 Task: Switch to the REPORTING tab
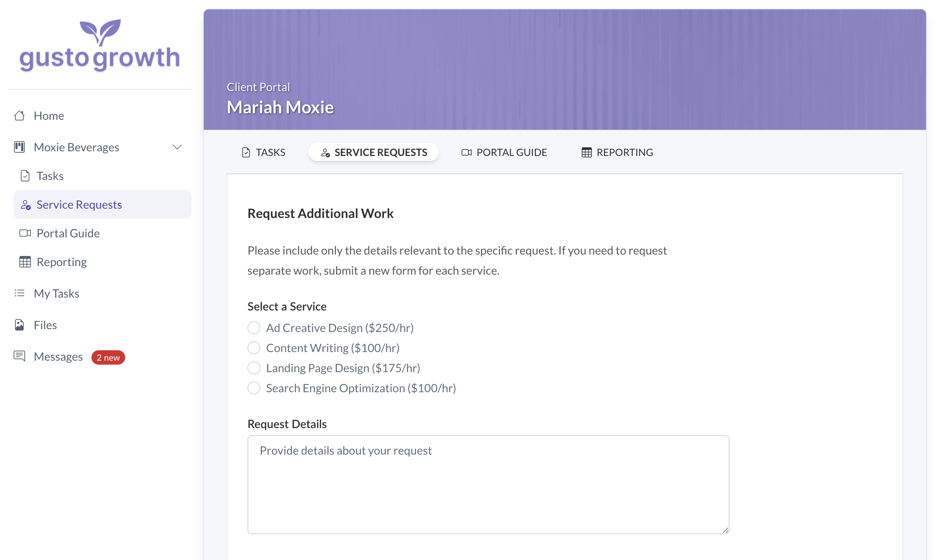tap(617, 152)
